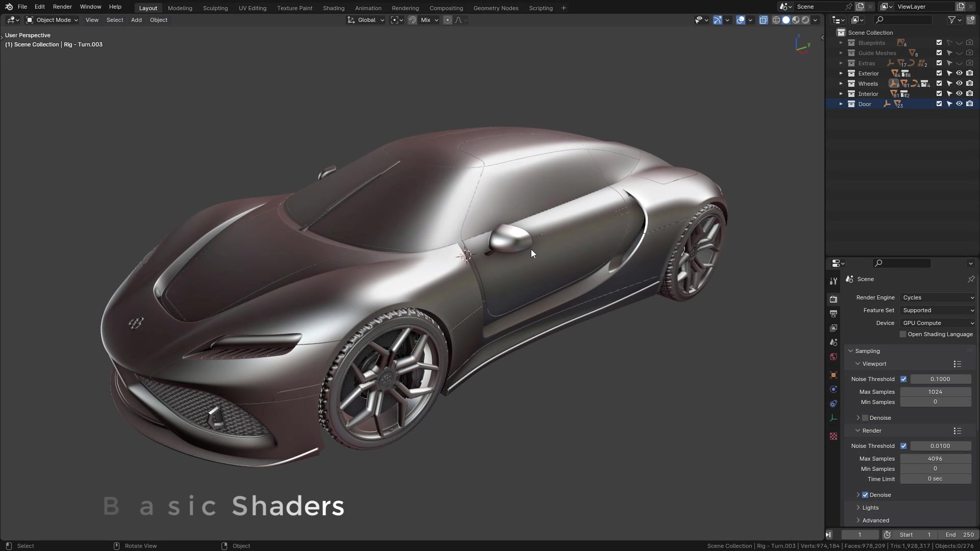This screenshot has height=551, width=980.
Task: Open the viewport Object menu
Action: (x=159, y=20)
